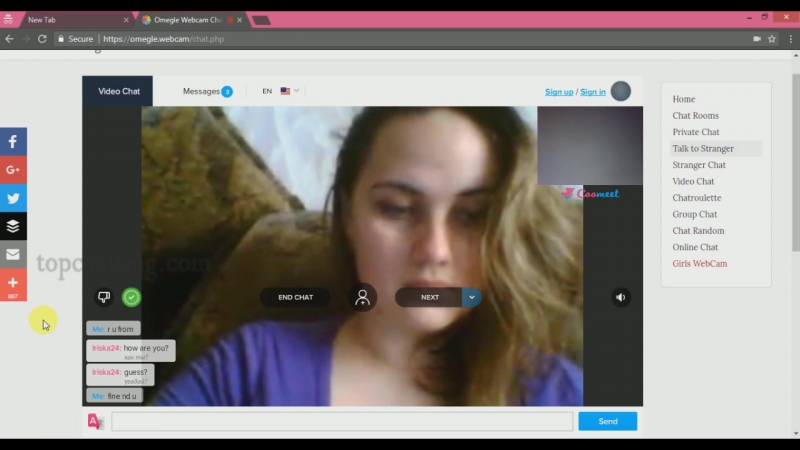Open Stranger Chat in the sidebar
The height and width of the screenshot is (450, 800).
point(699,165)
